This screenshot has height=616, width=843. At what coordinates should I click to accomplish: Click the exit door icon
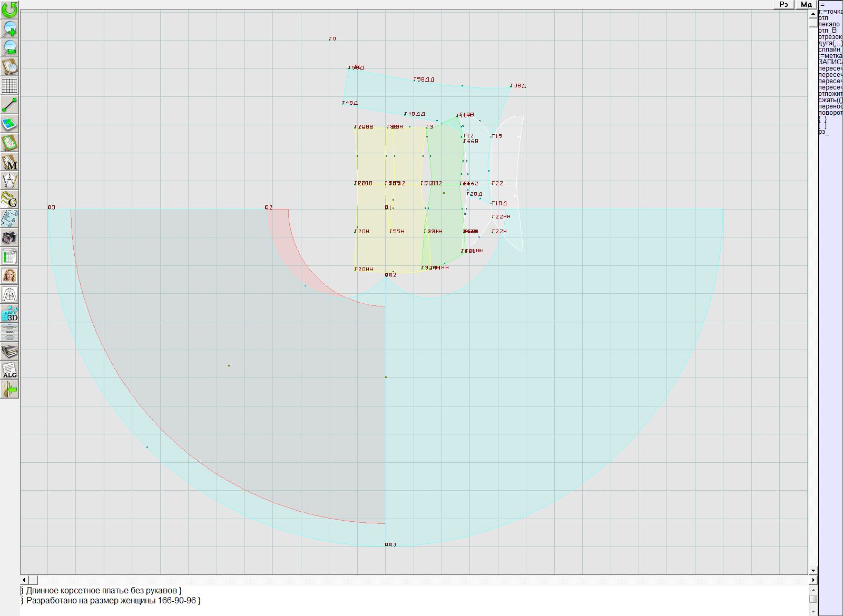(9, 389)
